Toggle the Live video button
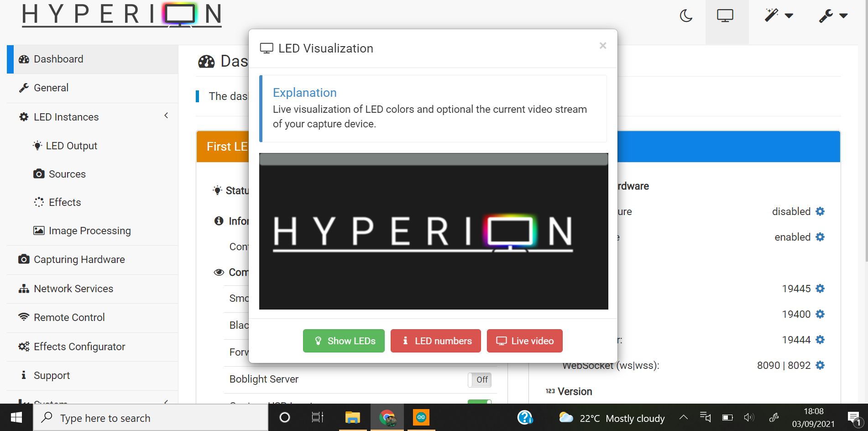Viewport: 868px width, 431px height. tap(524, 341)
